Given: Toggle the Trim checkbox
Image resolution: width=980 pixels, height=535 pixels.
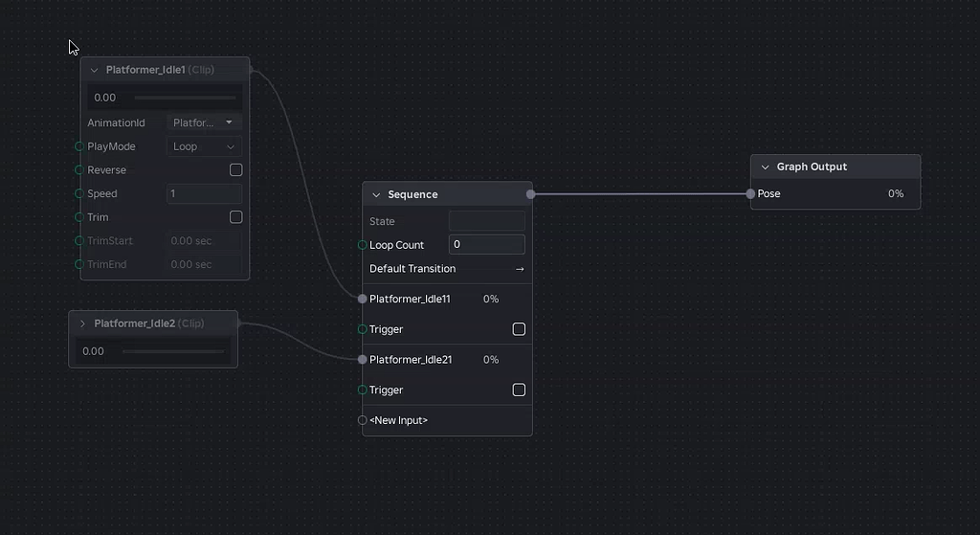Looking at the screenshot, I should pos(236,217).
